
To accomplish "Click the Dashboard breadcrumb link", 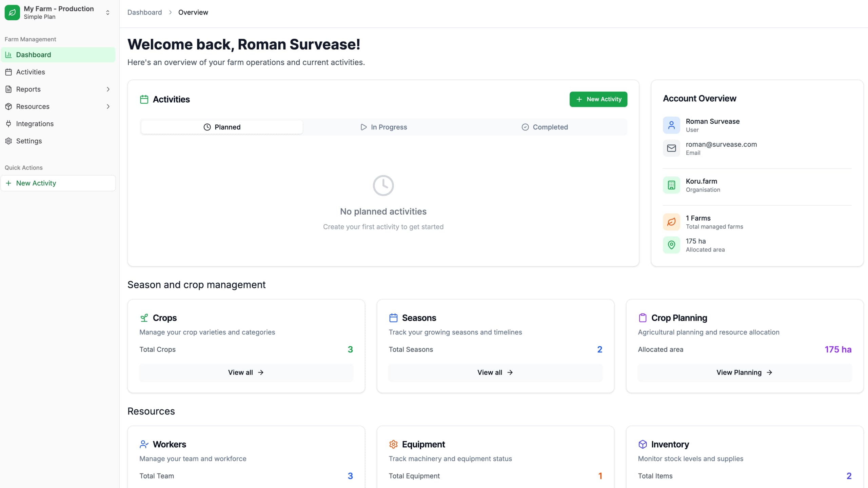I will pyautogui.click(x=144, y=12).
